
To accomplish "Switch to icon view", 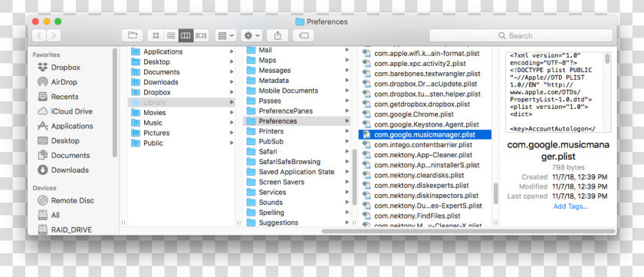I will [x=156, y=35].
